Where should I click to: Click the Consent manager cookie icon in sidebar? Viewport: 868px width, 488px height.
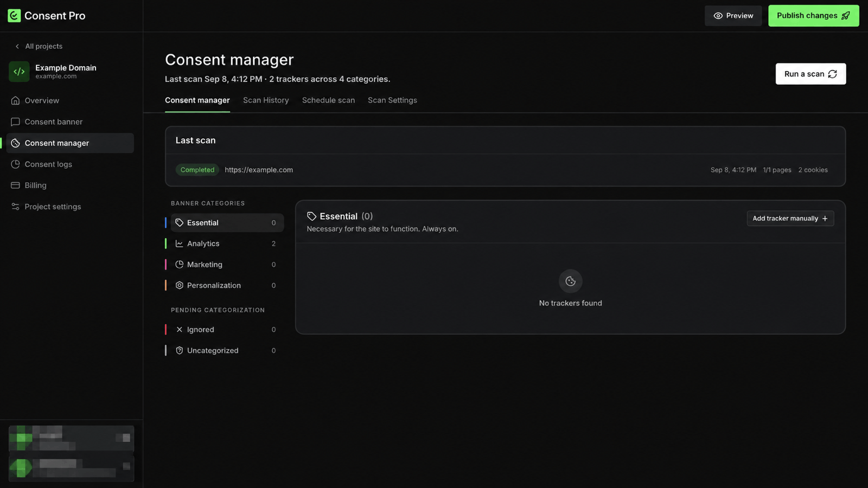(x=15, y=143)
